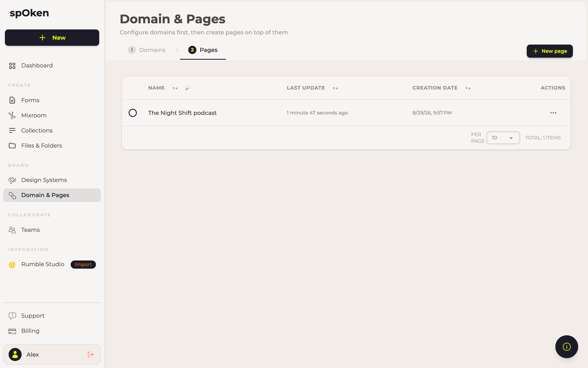The image size is (588, 368).
Task: Click the Collections list icon
Action: coord(12,130)
